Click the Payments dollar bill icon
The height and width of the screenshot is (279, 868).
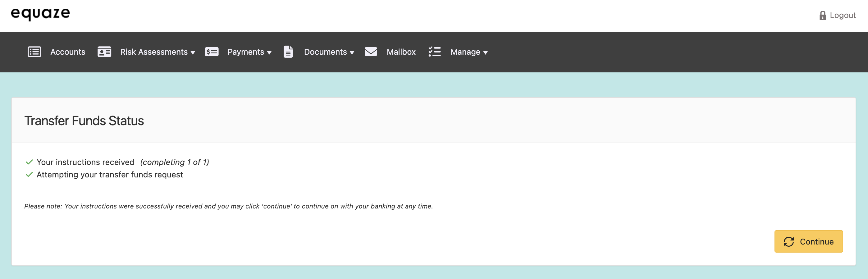[212, 52]
